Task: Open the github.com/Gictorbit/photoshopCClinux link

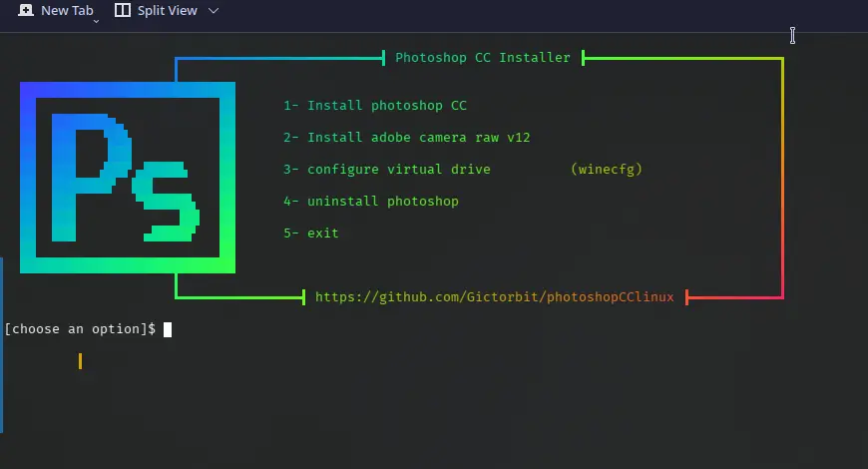Action: point(494,296)
